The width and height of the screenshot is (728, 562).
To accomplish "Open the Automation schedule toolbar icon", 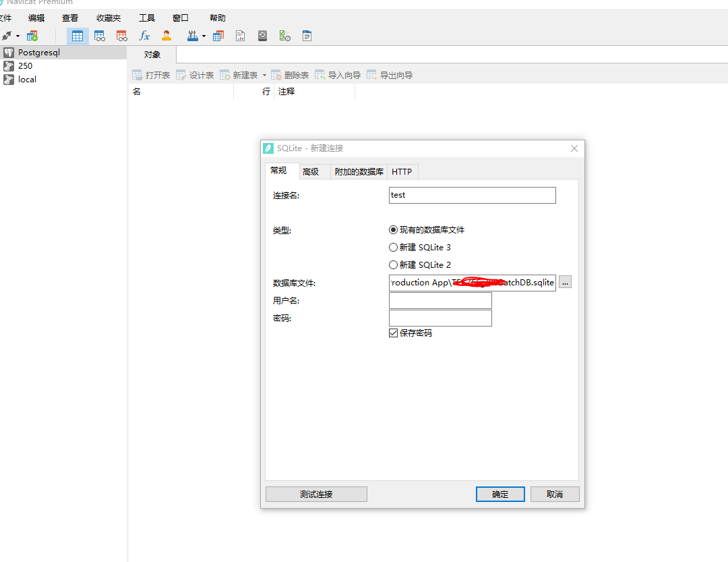I will (284, 36).
